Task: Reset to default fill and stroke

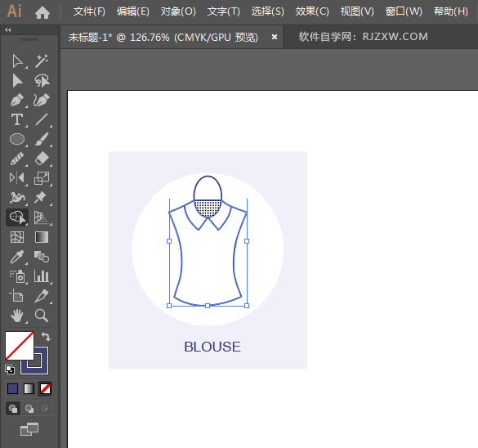Action: pos(10,370)
